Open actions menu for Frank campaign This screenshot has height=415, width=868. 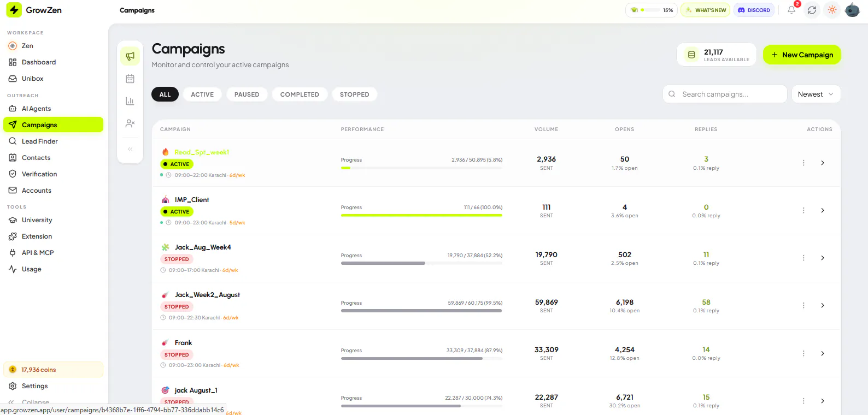(804, 353)
